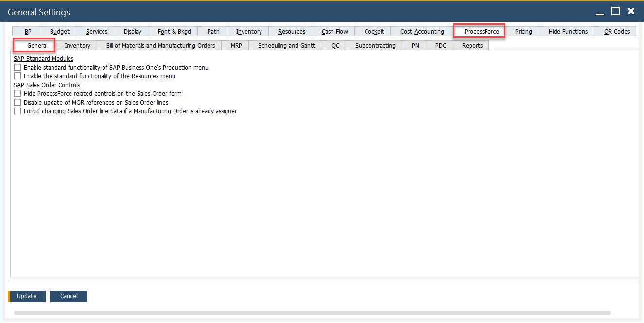
Task: Enable standard functionality of Resources menu checkbox
Action: click(18, 76)
